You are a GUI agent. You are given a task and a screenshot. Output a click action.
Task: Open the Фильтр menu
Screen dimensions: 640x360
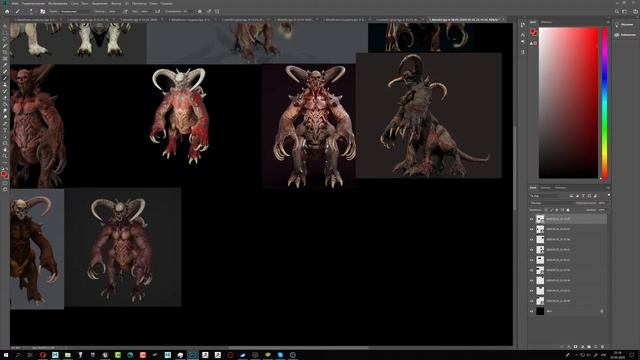tap(116, 3)
